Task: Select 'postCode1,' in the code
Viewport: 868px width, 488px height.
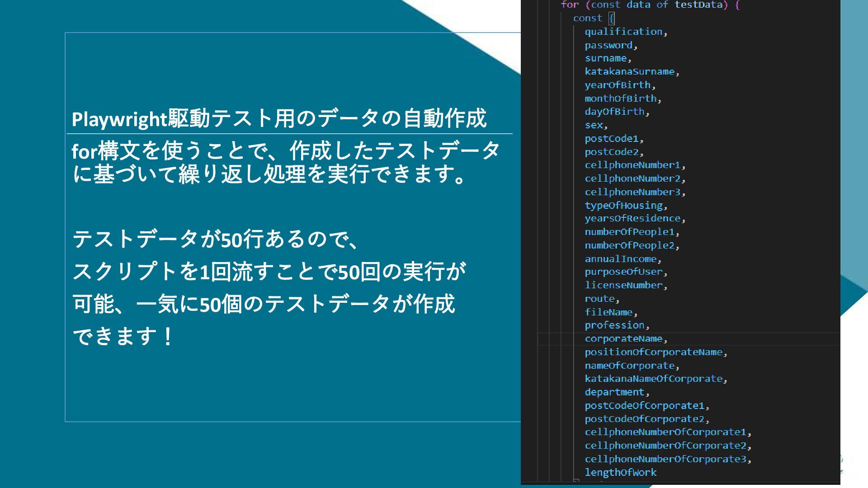Action: (x=614, y=139)
